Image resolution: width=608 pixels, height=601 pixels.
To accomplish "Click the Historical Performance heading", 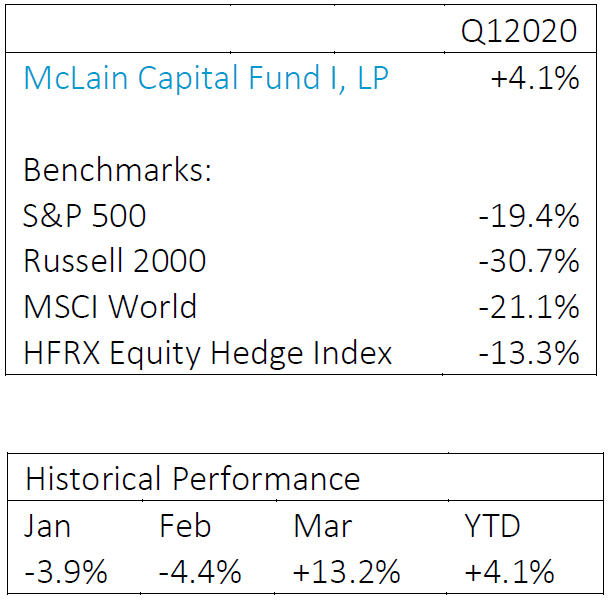I will coord(192,479).
